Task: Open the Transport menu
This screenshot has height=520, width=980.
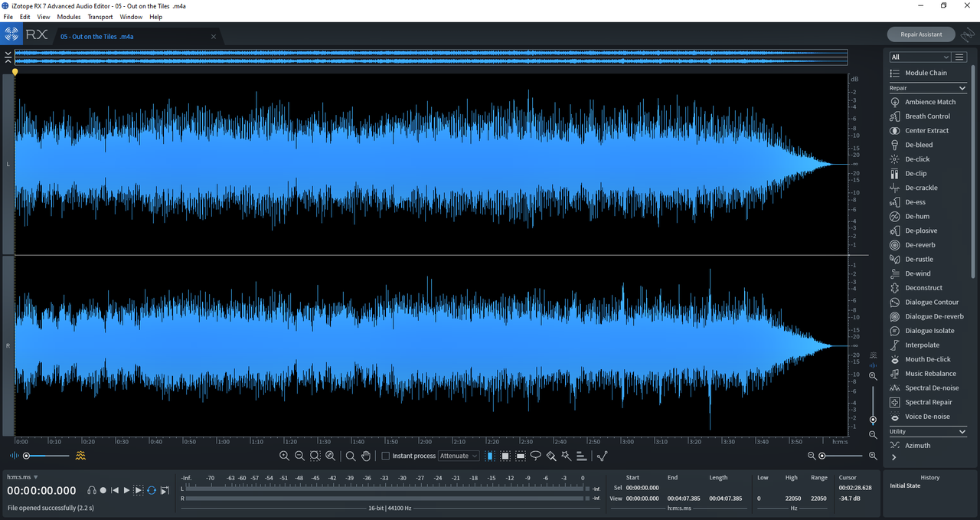Action: pyautogui.click(x=100, y=17)
